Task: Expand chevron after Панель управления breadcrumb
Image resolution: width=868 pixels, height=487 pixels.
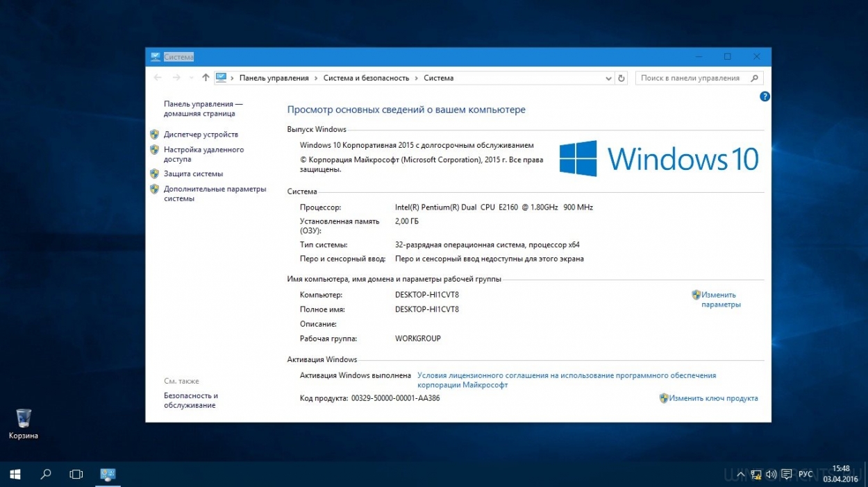Action: 316,78
